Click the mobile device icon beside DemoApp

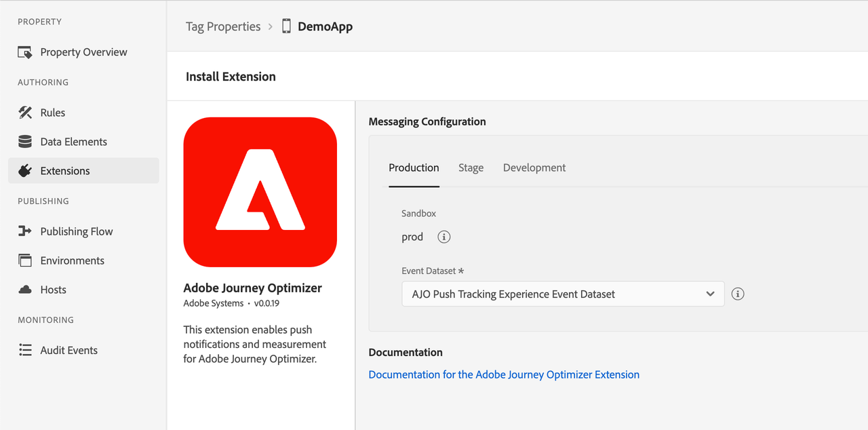(286, 26)
